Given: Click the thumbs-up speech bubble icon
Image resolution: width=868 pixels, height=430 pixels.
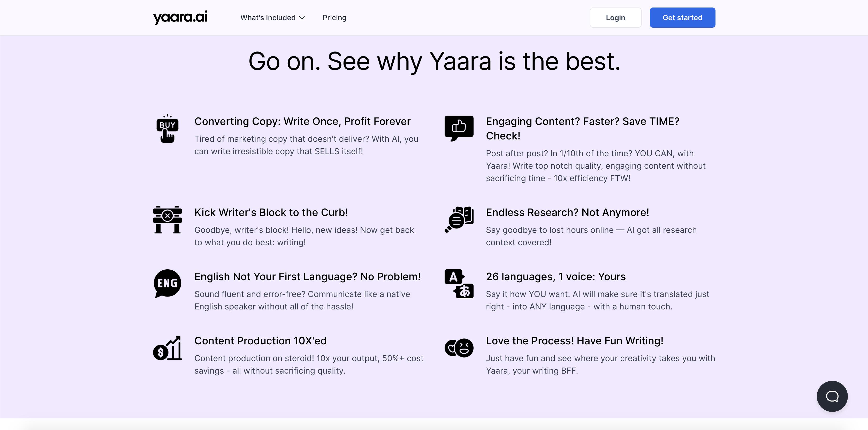Looking at the screenshot, I should 459,128.
